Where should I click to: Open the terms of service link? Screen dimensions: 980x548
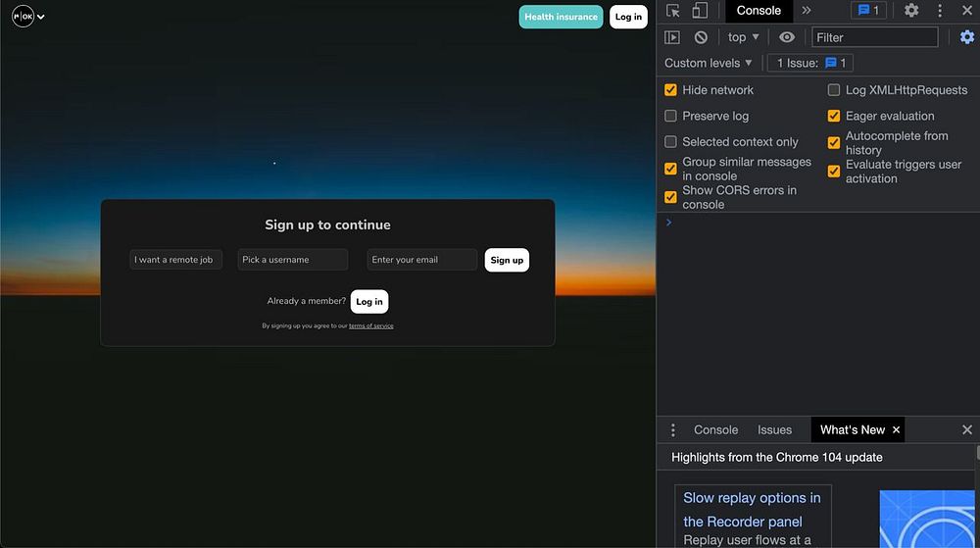click(x=371, y=325)
